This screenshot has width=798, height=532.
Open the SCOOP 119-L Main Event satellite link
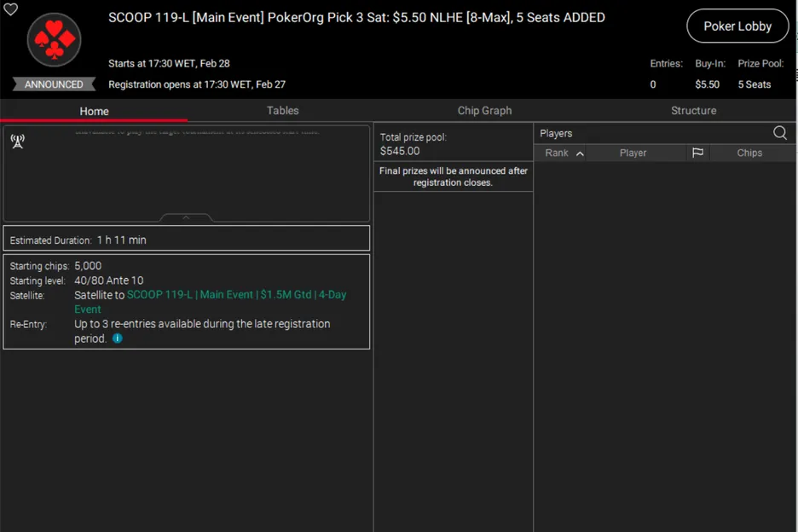(236, 295)
